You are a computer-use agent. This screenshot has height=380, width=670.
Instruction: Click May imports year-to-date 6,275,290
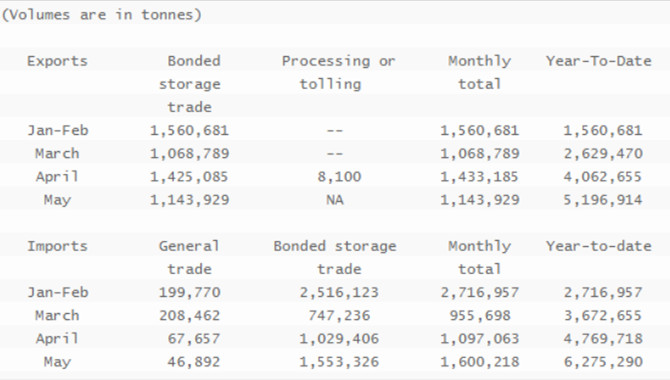click(602, 362)
